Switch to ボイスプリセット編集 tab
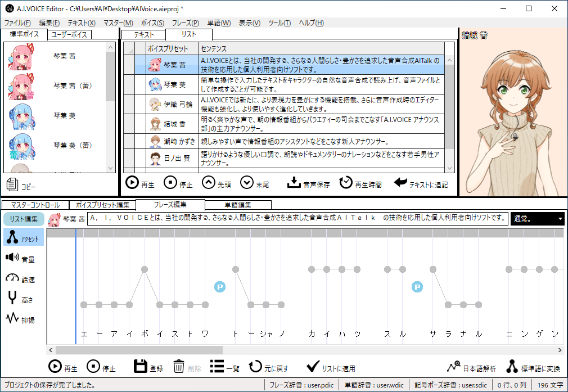568x392 pixels. [x=102, y=205]
